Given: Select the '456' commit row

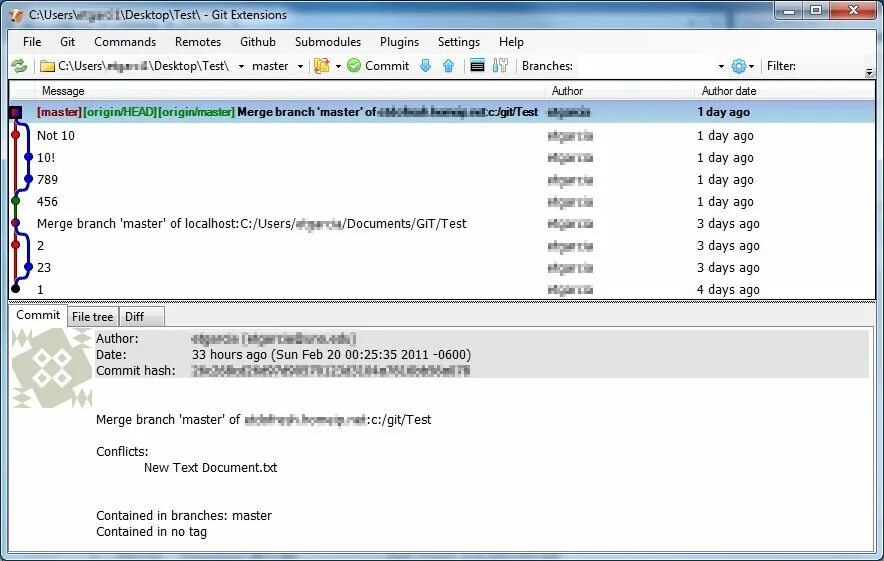Looking at the screenshot, I should pyautogui.click(x=442, y=201).
